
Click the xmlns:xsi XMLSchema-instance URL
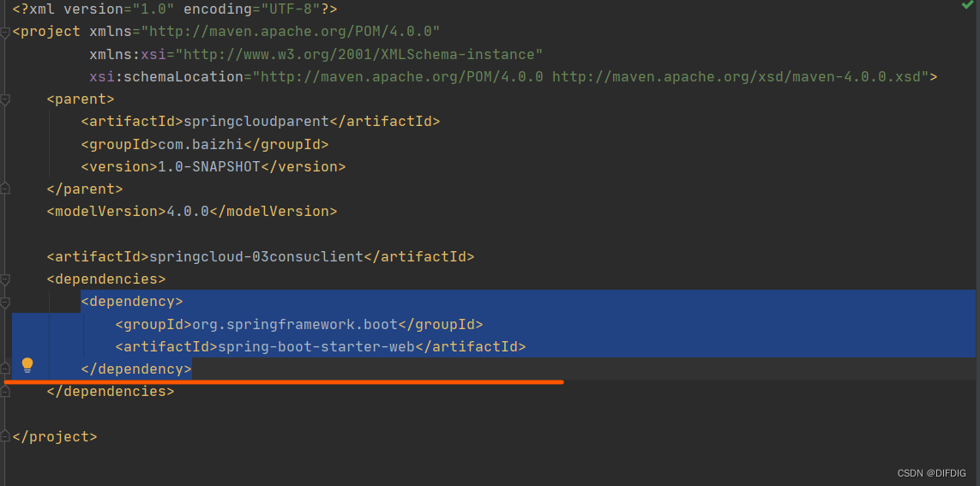358,54
